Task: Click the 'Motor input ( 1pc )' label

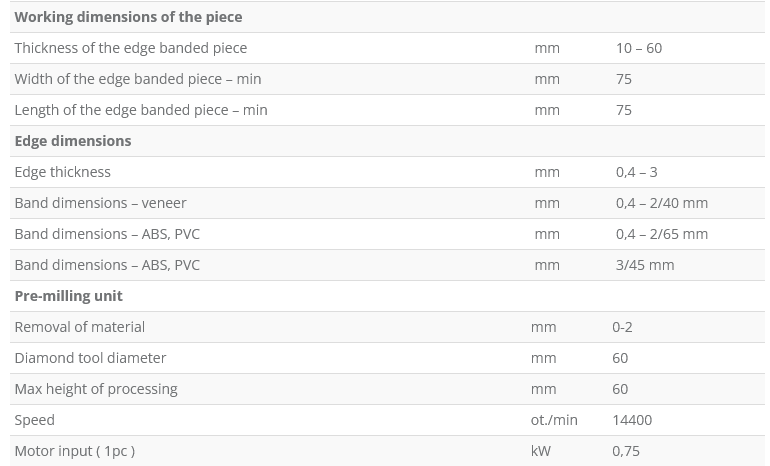Action: [x=75, y=451]
